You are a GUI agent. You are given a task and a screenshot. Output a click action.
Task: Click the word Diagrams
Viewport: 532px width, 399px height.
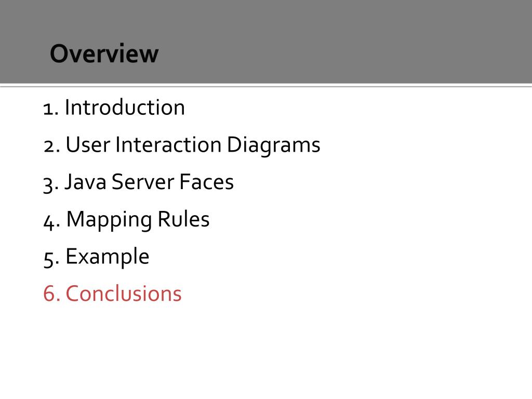pos(273,146)
